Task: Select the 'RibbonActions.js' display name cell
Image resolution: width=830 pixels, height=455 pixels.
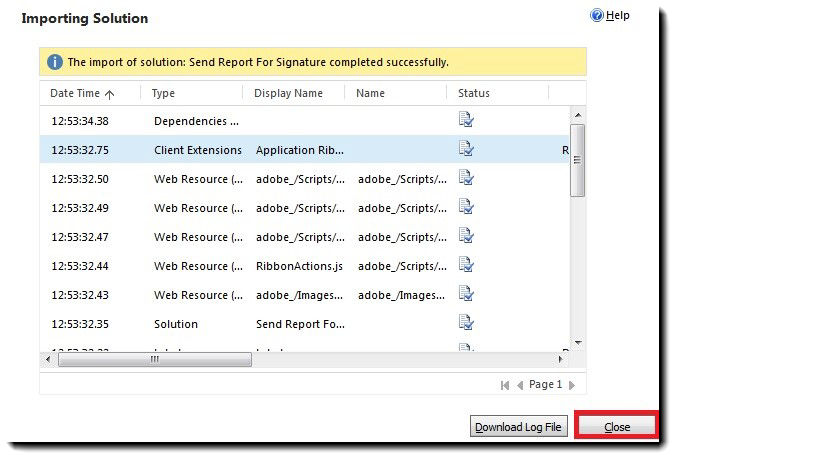Action: pos(299,266)
